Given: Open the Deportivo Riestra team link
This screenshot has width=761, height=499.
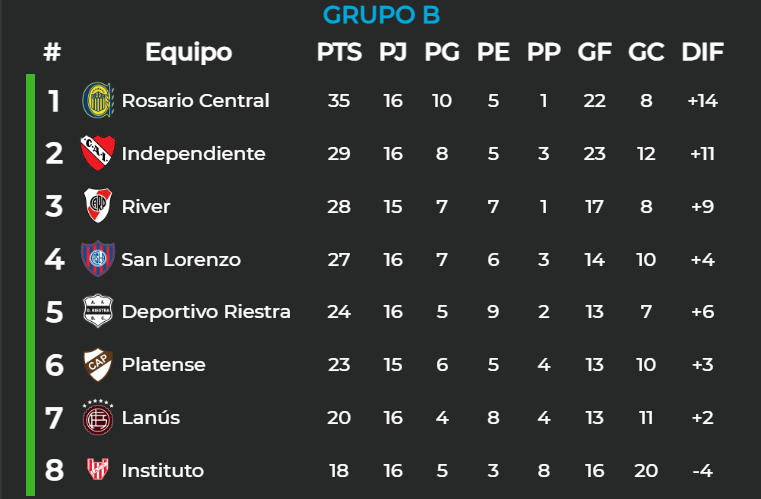Looking at the screenshot, I should coord(206,312).
